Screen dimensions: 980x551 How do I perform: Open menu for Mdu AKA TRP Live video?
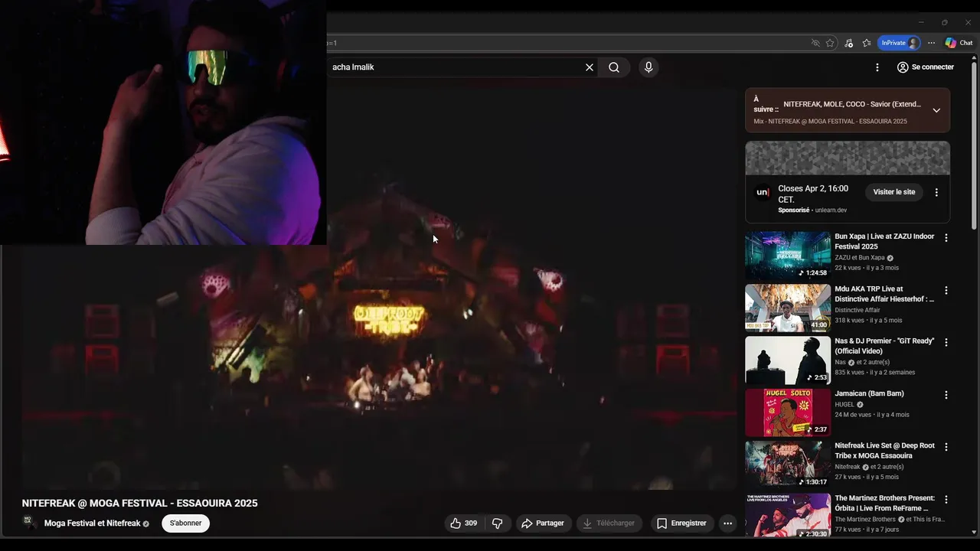pos(946,290)
